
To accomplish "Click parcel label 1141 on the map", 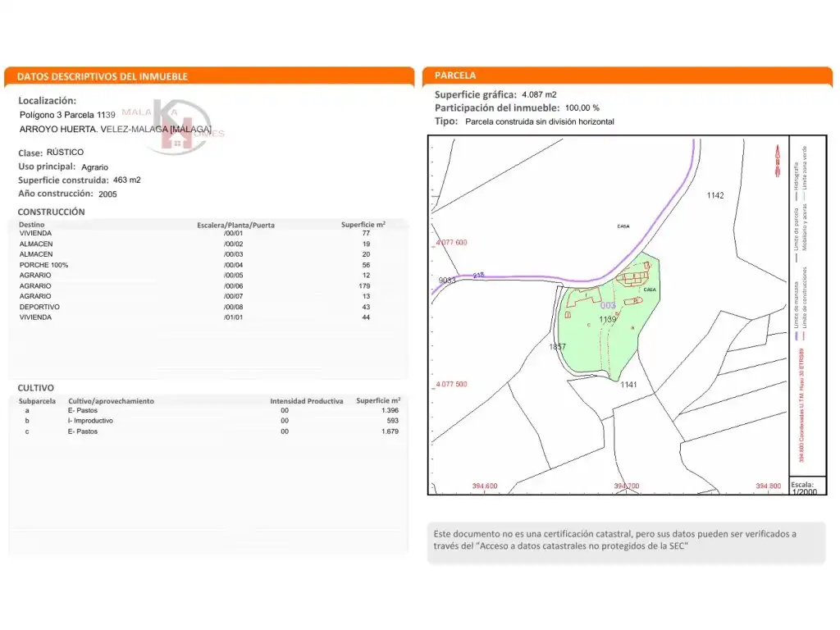I will [x=628, y=385].
